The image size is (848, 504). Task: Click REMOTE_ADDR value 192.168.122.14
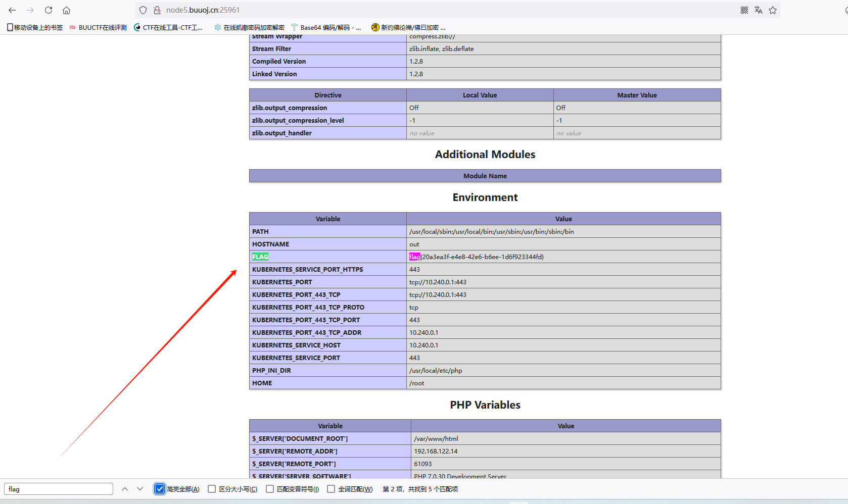(x=436, y=451)
